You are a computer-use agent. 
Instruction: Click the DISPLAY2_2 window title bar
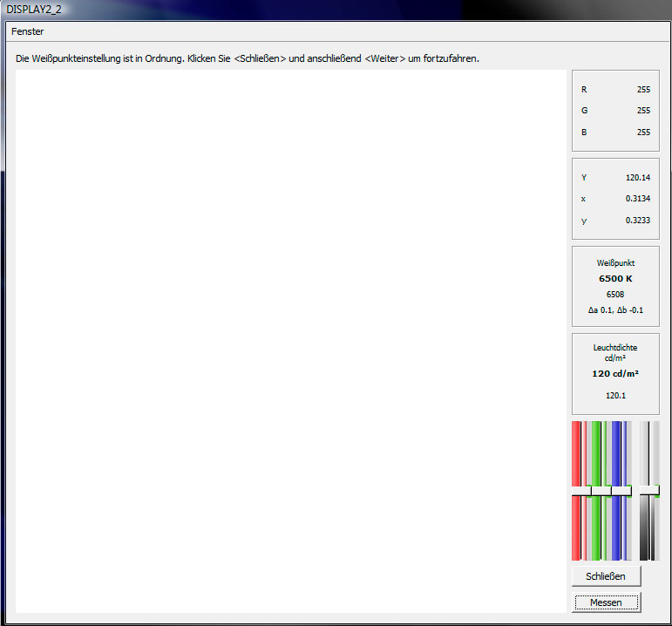(x=261, y=9)
